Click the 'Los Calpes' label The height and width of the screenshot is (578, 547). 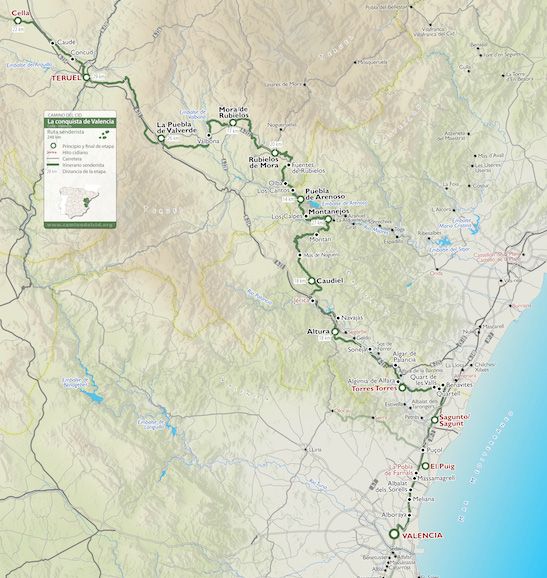(x=287, y=217)
